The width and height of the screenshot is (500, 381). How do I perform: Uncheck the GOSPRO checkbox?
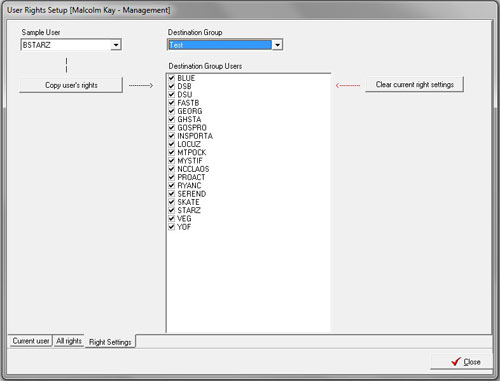click(x=172, y=128)
